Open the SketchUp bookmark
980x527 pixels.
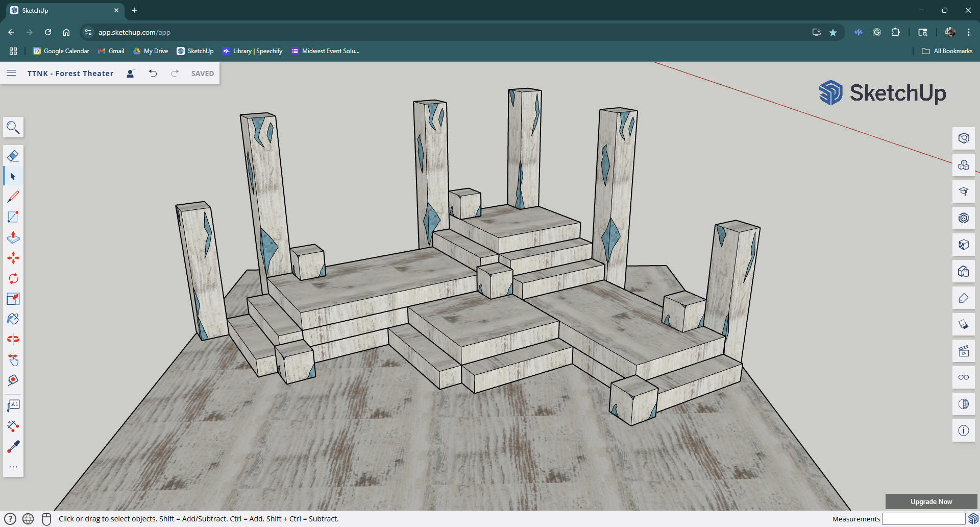pos(195,51)
